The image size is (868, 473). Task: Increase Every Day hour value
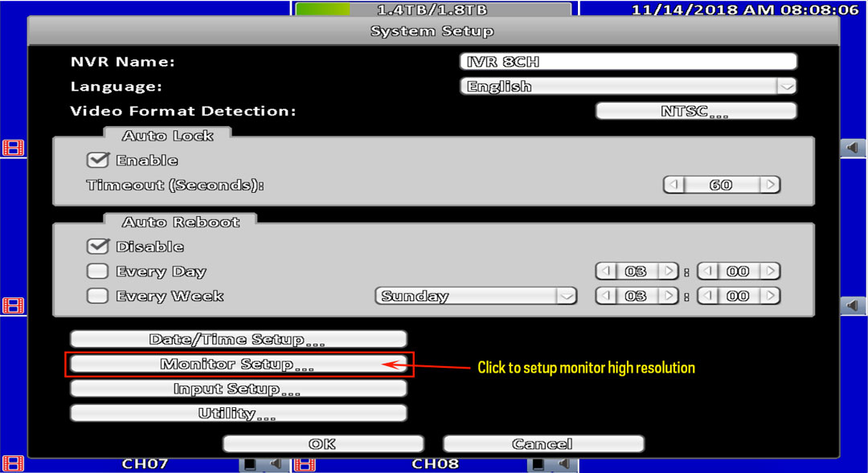pyautogui.click(x=669, y=271)
